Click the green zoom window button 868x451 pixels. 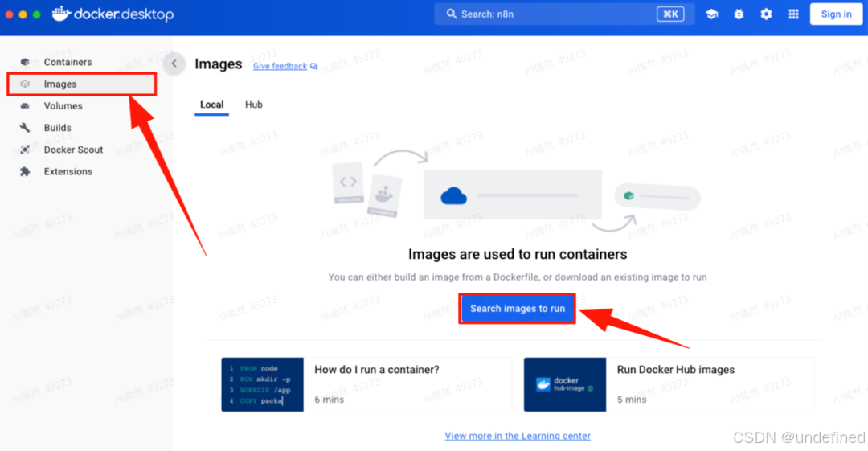36,14
